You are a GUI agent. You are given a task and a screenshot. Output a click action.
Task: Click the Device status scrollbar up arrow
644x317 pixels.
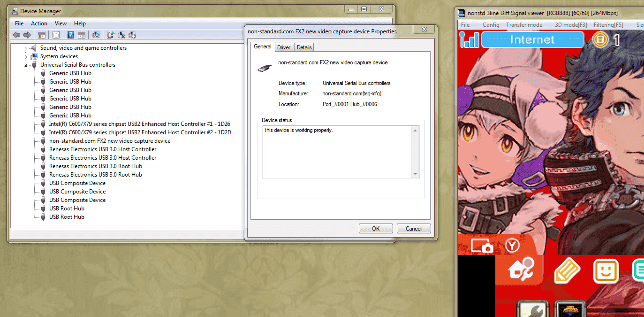pyautogui.click(x=415, y=131)
